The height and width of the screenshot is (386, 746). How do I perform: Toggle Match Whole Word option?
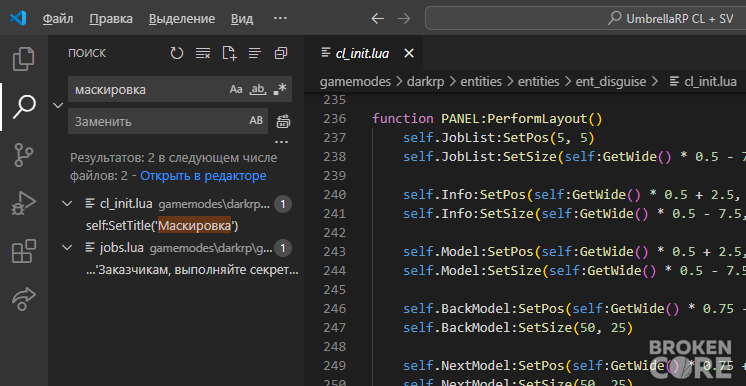[258, 89]
